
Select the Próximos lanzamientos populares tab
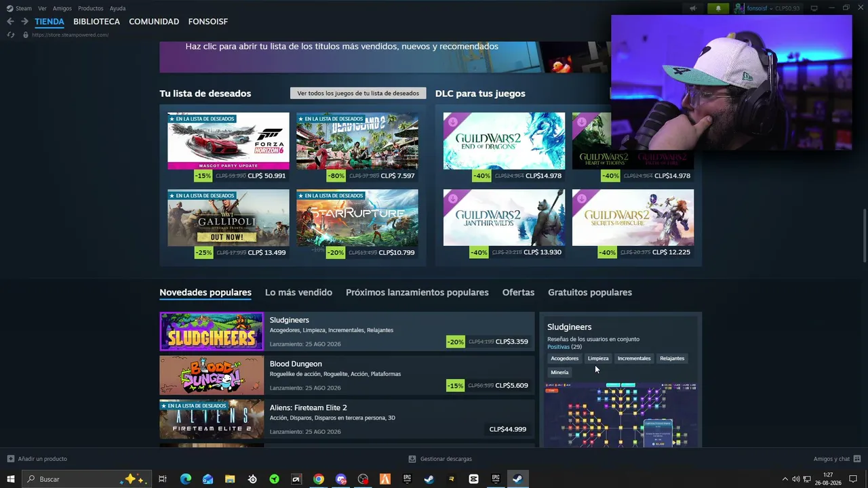coord(417,292)
